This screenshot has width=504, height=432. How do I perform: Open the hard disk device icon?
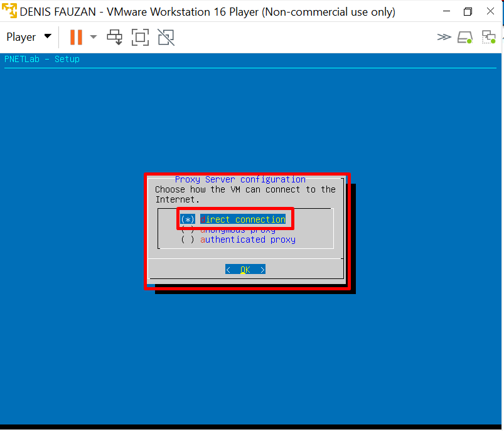pos(465,37)
